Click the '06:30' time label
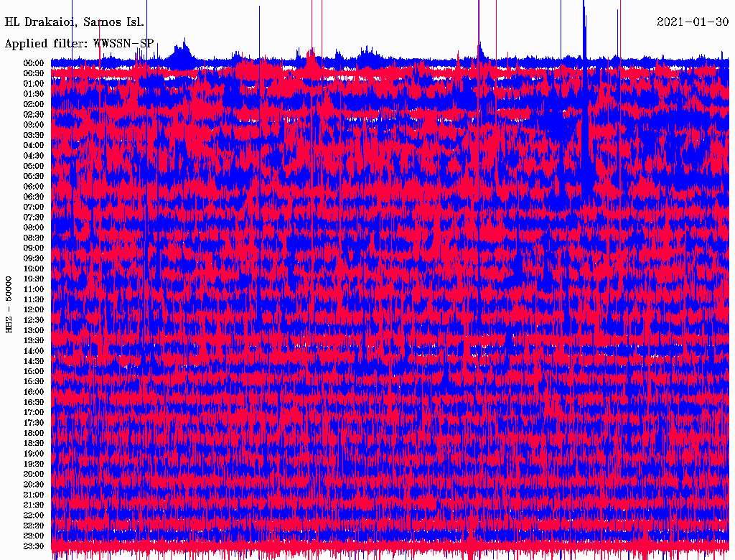This screenshot has width=735, height=560. click(34, 197)
